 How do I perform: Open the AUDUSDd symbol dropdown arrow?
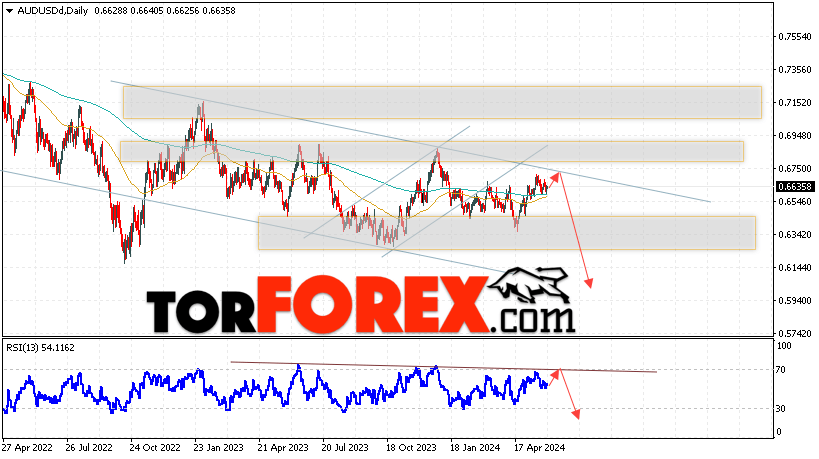(9, 10)
